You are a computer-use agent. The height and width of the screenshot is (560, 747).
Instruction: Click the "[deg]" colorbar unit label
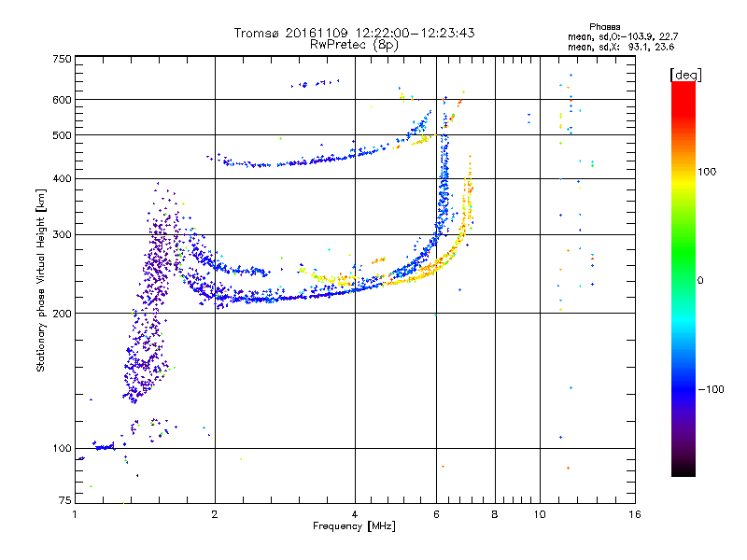pyautogui.click(x=685, y=75)
